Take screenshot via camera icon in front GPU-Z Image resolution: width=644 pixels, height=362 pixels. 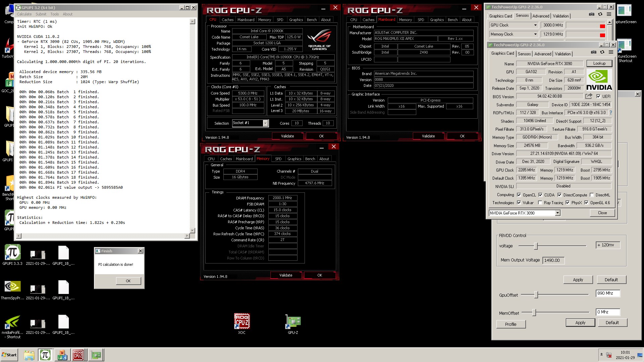594,52
